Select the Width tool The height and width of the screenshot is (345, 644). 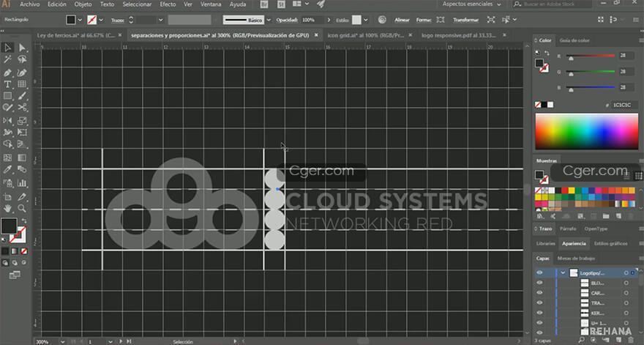pos(7,133)
